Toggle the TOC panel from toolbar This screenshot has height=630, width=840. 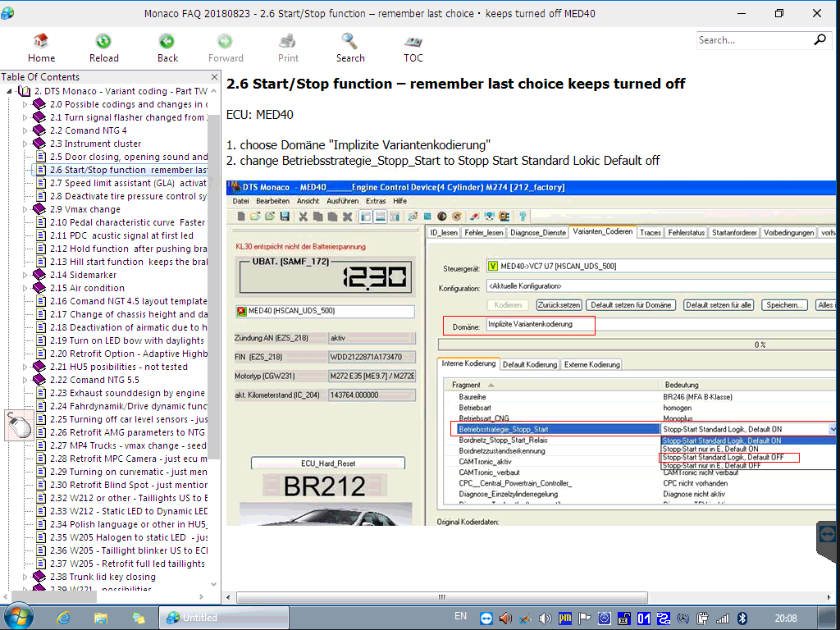413,48
